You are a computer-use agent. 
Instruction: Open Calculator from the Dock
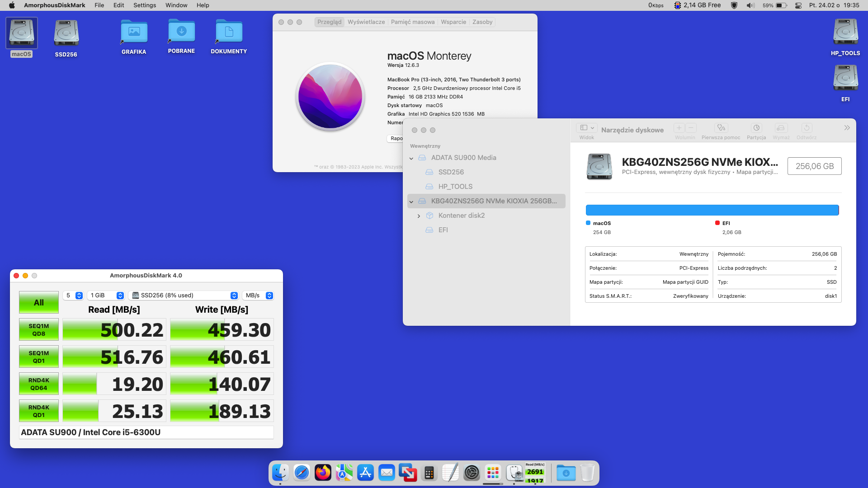click(429, 473)
